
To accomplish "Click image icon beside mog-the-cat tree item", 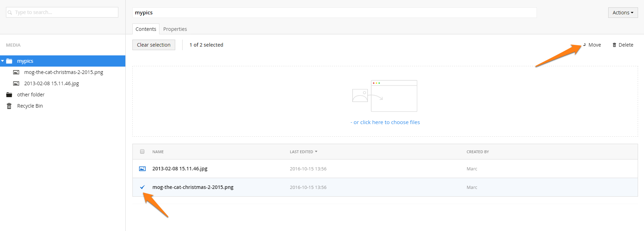I will pyautogui.click(x=16, y=72).
